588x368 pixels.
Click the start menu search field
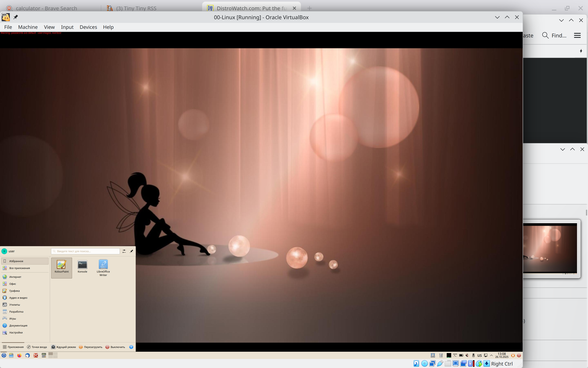(x=85, y=251)
